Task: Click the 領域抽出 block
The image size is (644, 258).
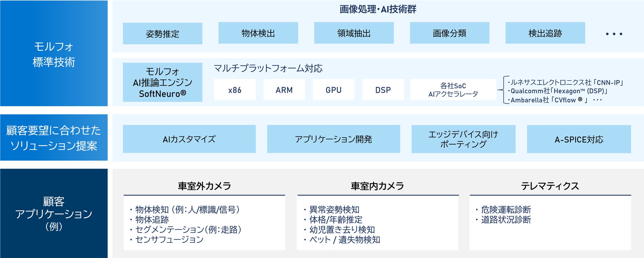Action: (354, 33)
